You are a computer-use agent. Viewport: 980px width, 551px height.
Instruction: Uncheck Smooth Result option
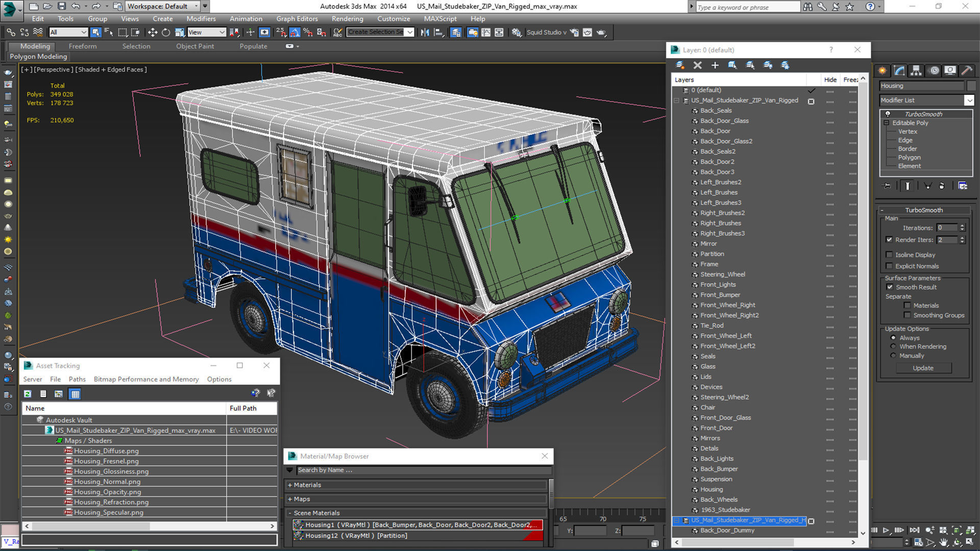(890, 287)
